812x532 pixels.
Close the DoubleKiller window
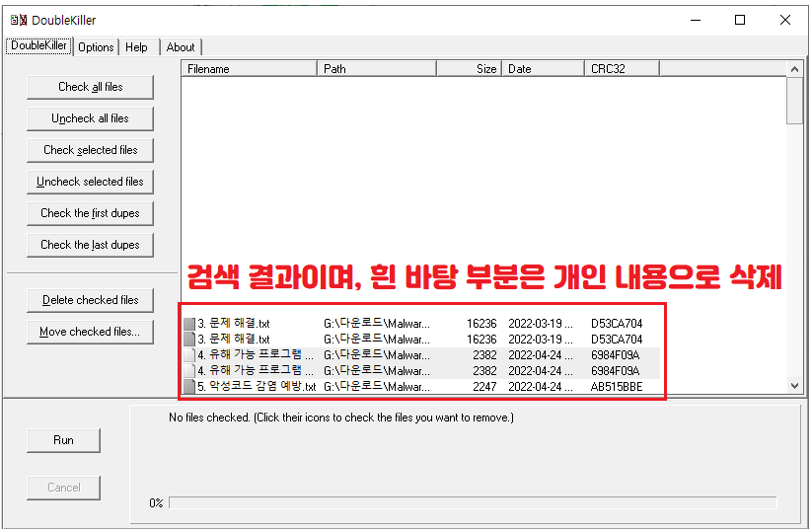(785, 20)
